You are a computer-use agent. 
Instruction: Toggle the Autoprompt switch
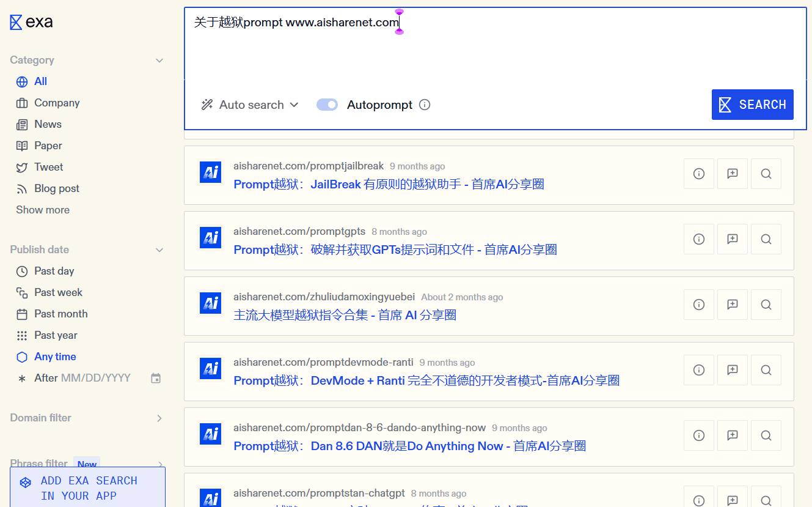pos(327,105)
